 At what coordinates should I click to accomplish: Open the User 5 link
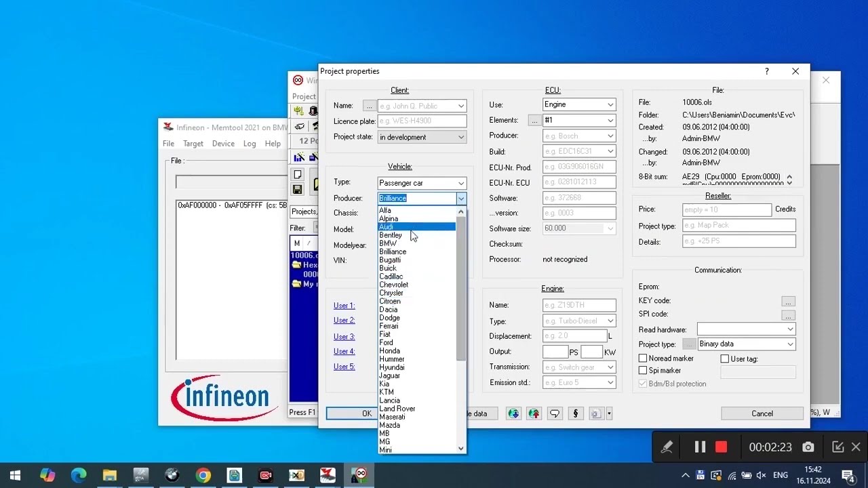pos(344,367)
